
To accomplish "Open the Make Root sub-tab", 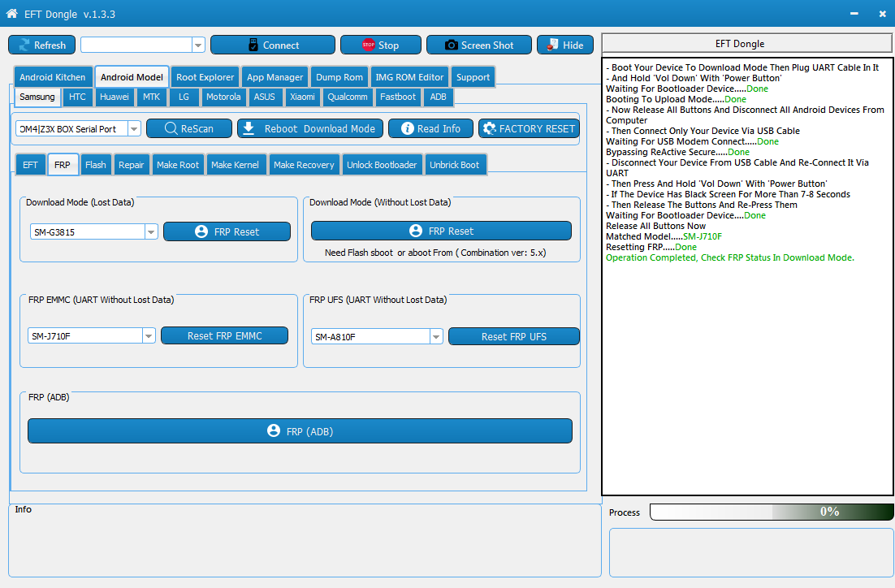I will click(x=178, y=165).
